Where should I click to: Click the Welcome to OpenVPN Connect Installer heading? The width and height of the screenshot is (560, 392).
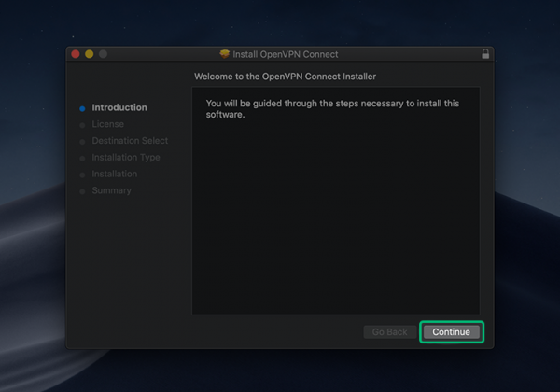point(285,77)
